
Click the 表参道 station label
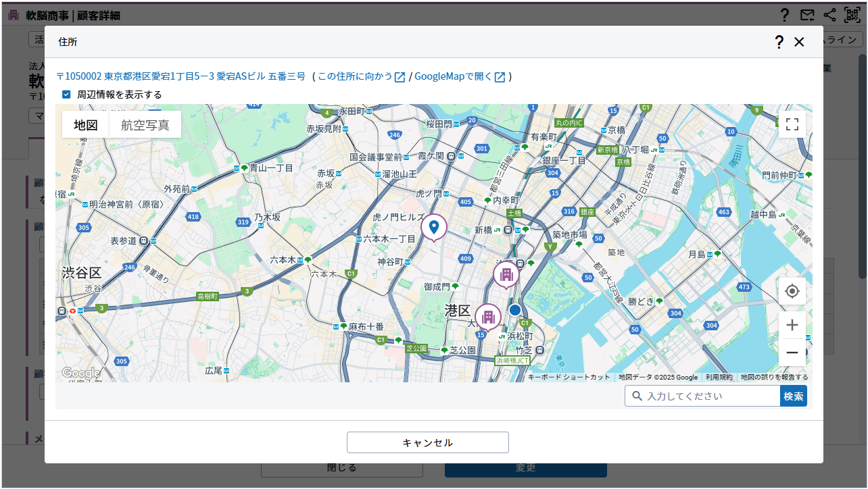coord(124,240)
